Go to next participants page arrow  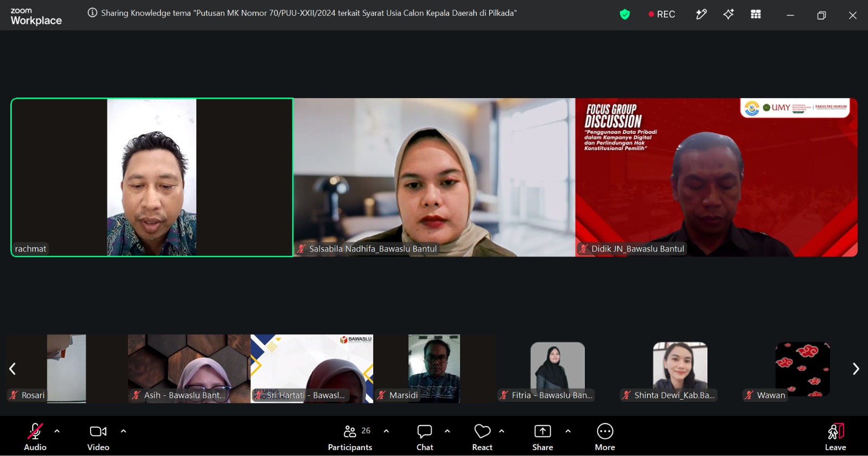pos(856,369)
